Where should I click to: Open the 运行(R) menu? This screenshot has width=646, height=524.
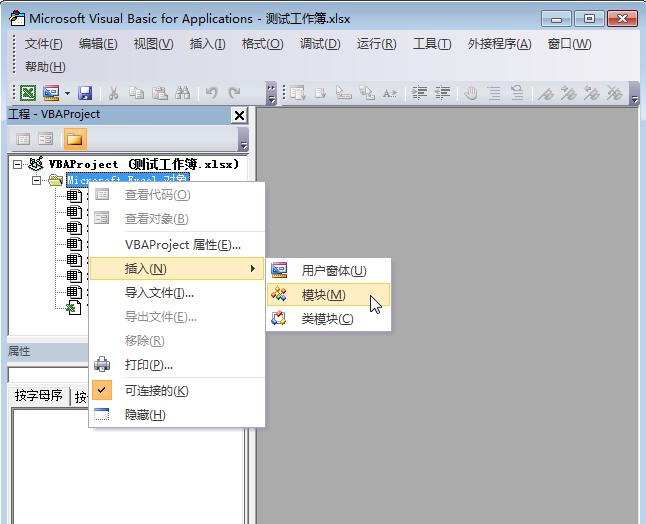[377, 44]
